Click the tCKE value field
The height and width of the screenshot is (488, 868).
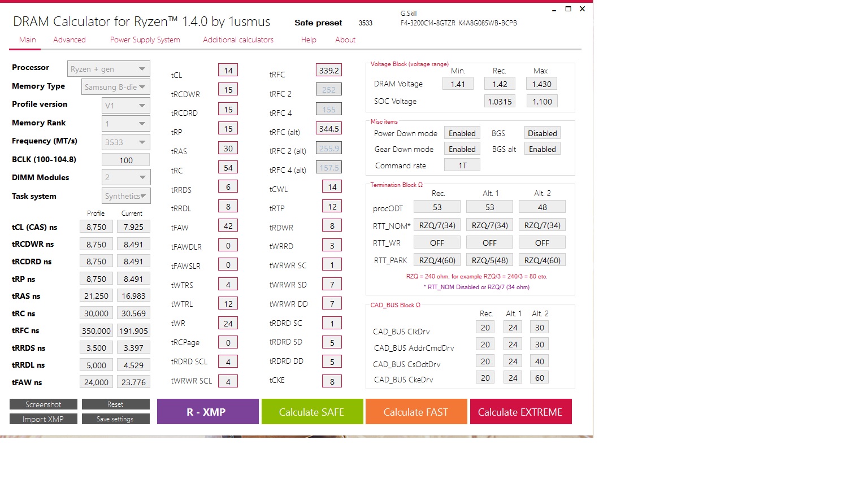pyautogui.click(x=332, y=382)
